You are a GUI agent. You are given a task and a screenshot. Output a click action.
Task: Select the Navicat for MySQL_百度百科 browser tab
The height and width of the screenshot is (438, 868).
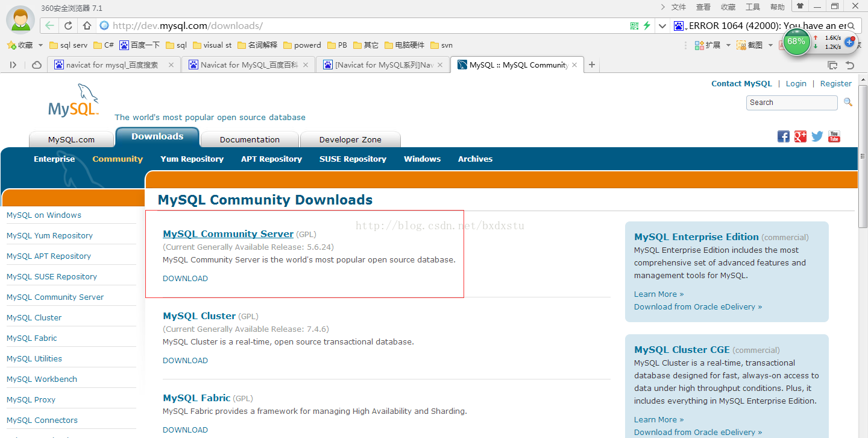[248, 65]
